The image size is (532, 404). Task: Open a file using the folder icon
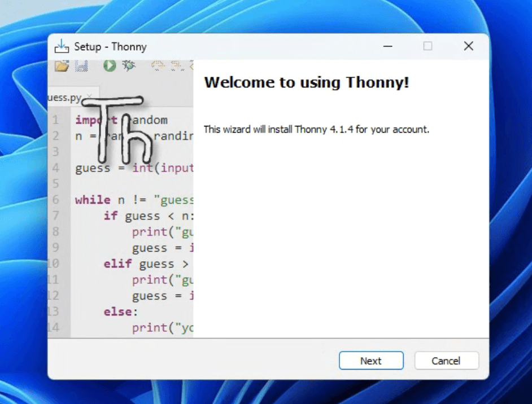point(63,65)
